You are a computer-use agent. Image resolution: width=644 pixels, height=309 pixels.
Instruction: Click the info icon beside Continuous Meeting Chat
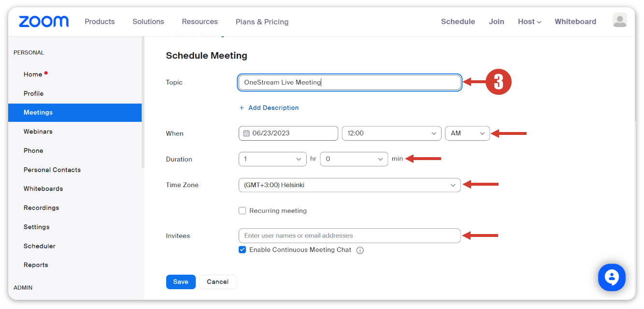point(360,250)
